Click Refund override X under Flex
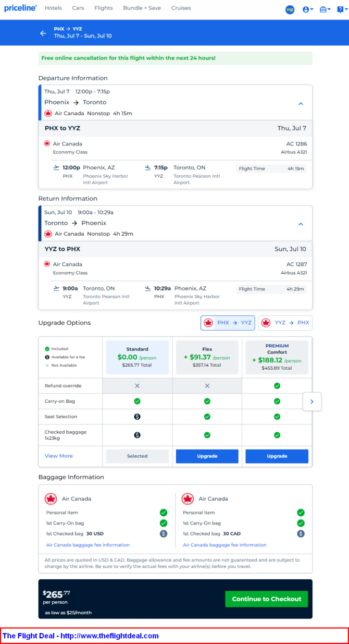Image resolution: width=349 pixels, height=644 pixels. (207, 386)
